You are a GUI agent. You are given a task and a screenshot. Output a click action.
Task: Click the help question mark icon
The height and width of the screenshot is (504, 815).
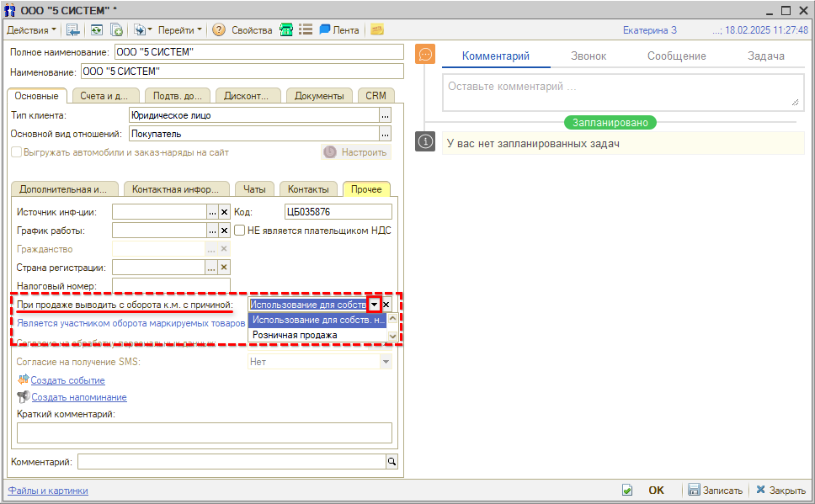[x=218, y=29]
